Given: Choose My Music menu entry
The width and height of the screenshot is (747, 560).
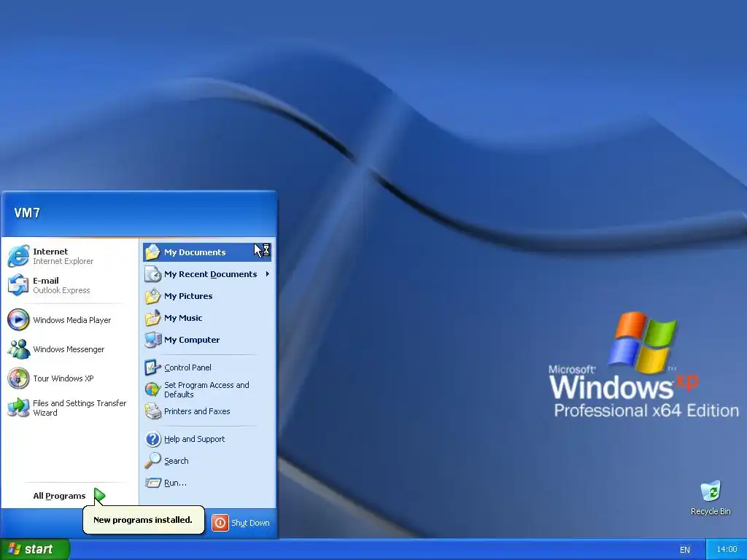Looking at the screenshot, I should (207, 318).
